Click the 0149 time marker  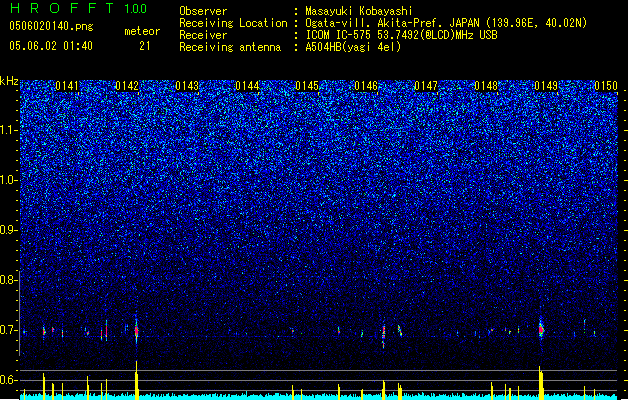[546, 86]
